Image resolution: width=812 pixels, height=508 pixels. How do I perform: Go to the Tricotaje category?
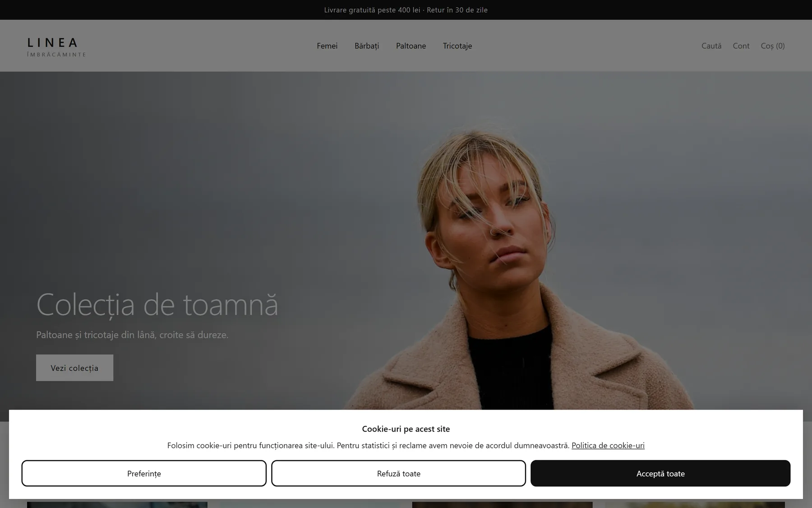(x=457, y=46)
